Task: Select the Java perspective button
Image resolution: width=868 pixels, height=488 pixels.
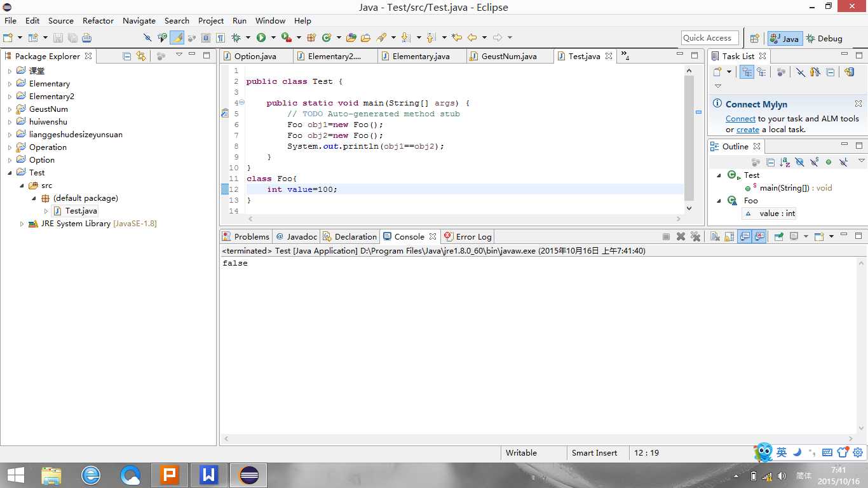Action: tap(785, 38)
